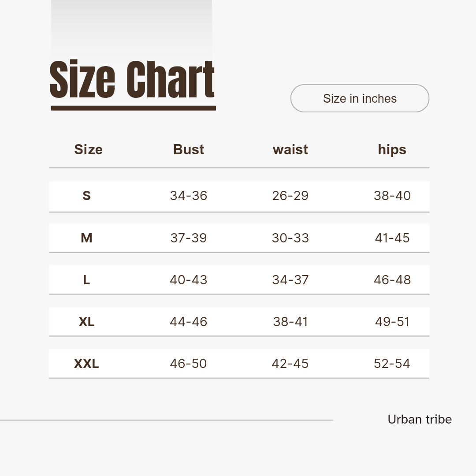Select the "Size" column header

(x=88, y=149)
